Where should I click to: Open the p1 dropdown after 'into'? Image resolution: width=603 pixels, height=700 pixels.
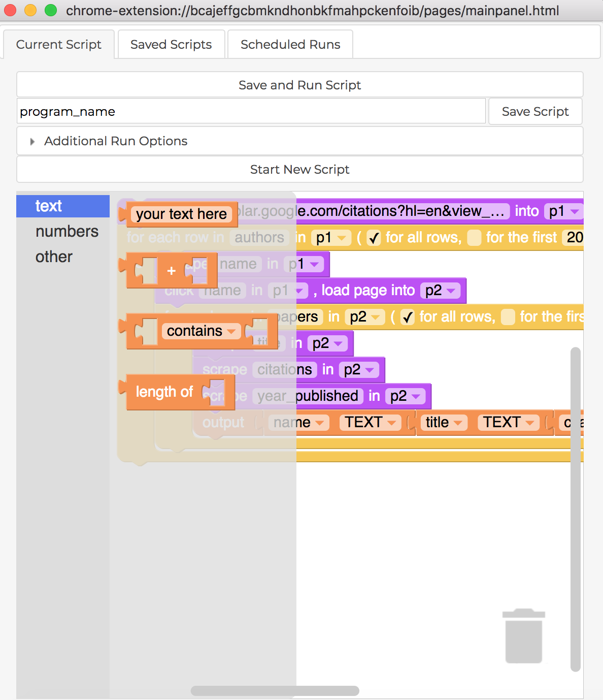(563, 211)
